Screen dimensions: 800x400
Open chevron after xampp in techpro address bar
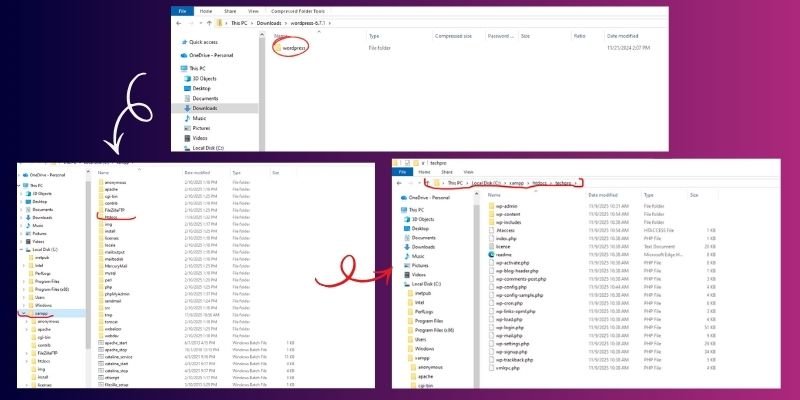pyautogui.click(x=529, y=183)
